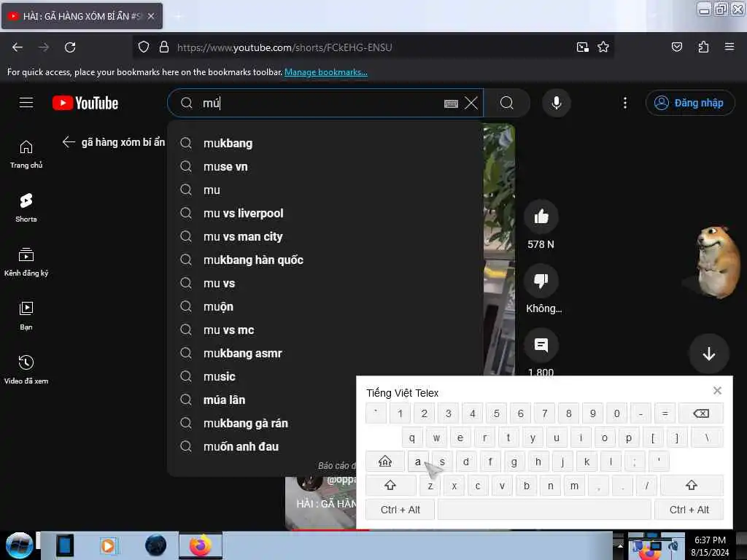Tap the home-shaped key on virtual keyboard
Image resolution: width=747 pixels, height=560 pixels.
tap(385, 462)
